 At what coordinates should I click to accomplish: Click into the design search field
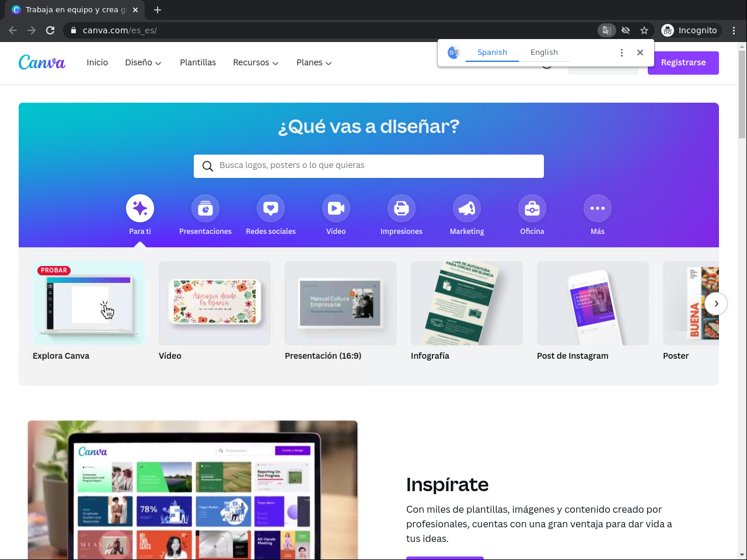click(369, 166)
